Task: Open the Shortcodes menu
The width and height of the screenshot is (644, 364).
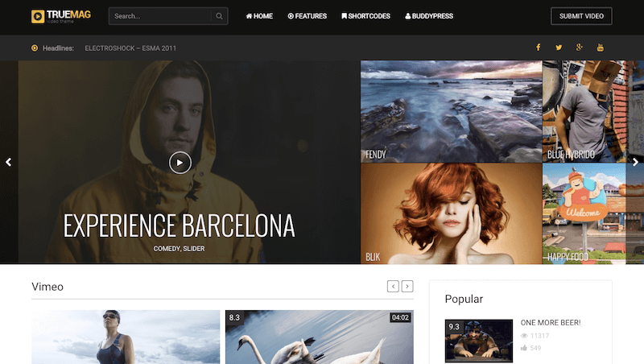Action: (x=365, y=16)
